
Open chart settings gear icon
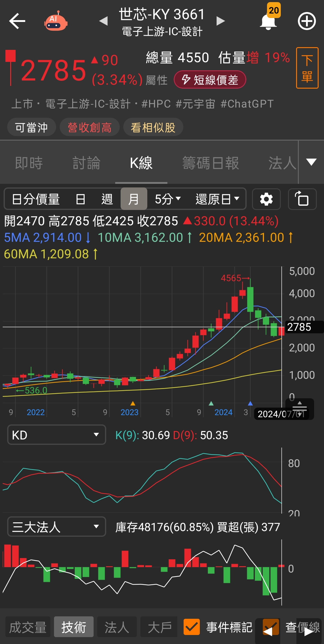(x=266, y=199)
